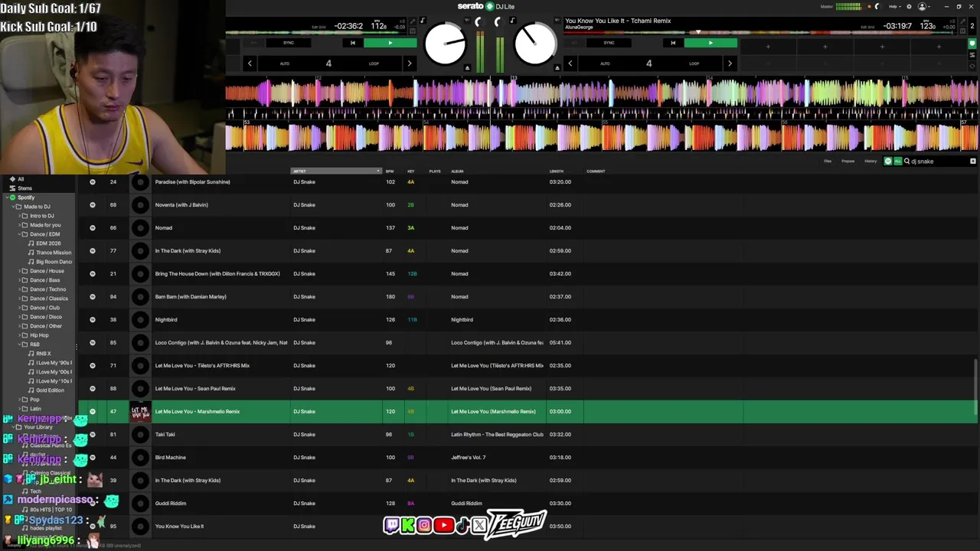Toggle SYNC on the right deck
Screen dimensions: 980x551
click(609, 43)
